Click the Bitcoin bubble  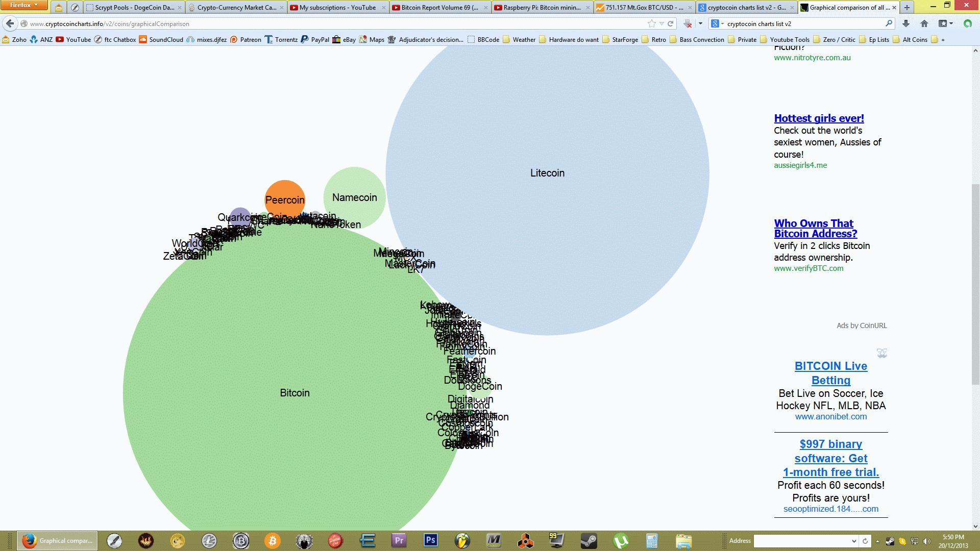(295, 393)
